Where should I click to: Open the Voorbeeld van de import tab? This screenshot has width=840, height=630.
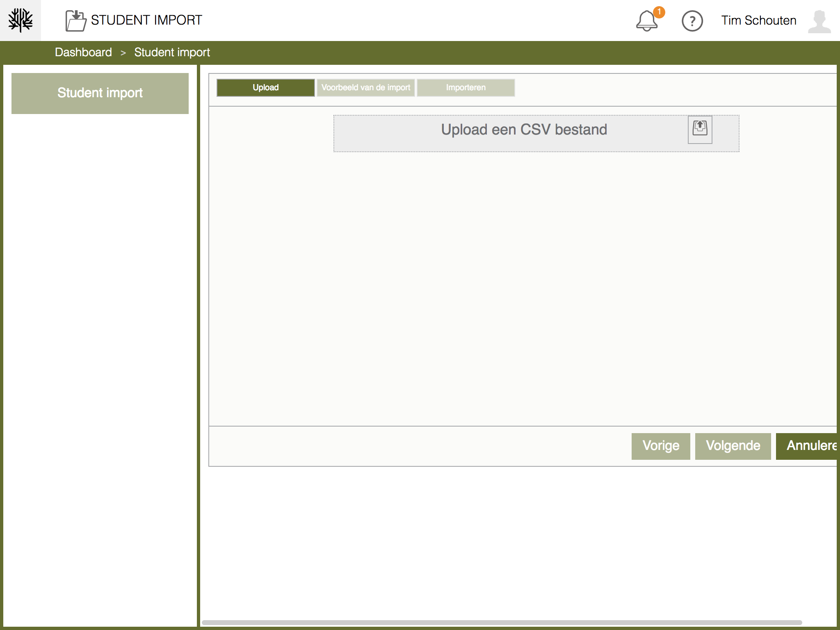click(x=365, y=87)
